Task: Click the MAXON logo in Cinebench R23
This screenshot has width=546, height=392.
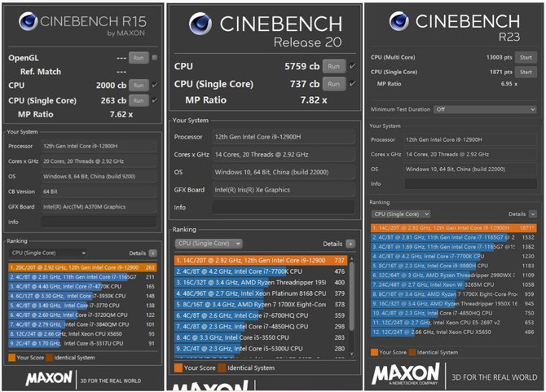Action: coord(406,373)
